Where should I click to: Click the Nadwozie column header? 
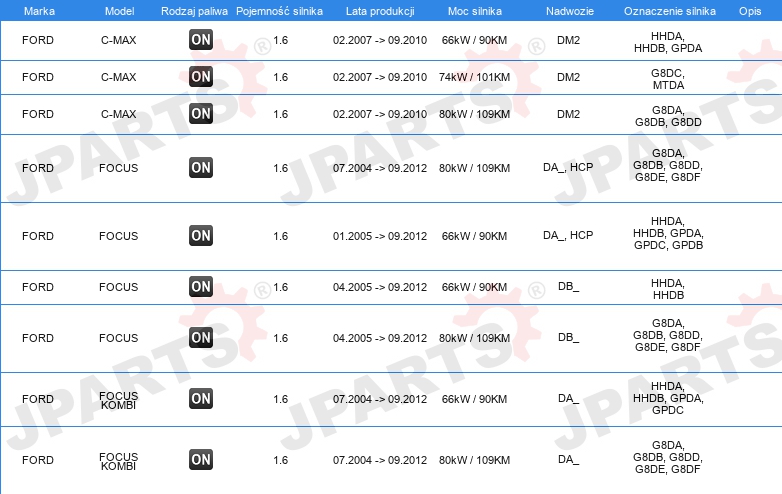[x=570, y=11]
